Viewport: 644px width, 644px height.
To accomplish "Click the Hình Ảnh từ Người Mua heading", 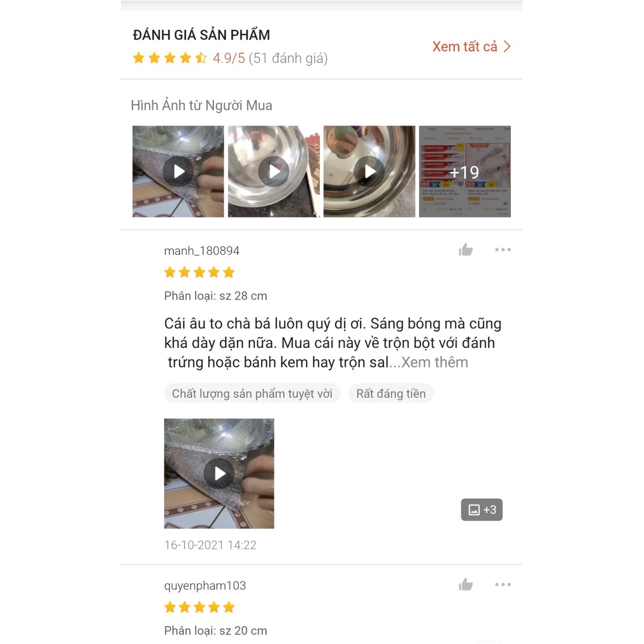I will (201, 106).
